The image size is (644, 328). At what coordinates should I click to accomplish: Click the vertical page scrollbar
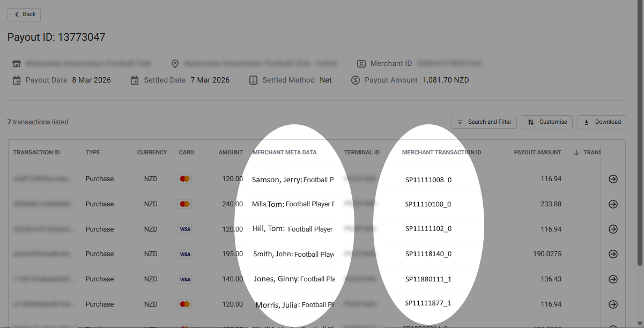640,134
